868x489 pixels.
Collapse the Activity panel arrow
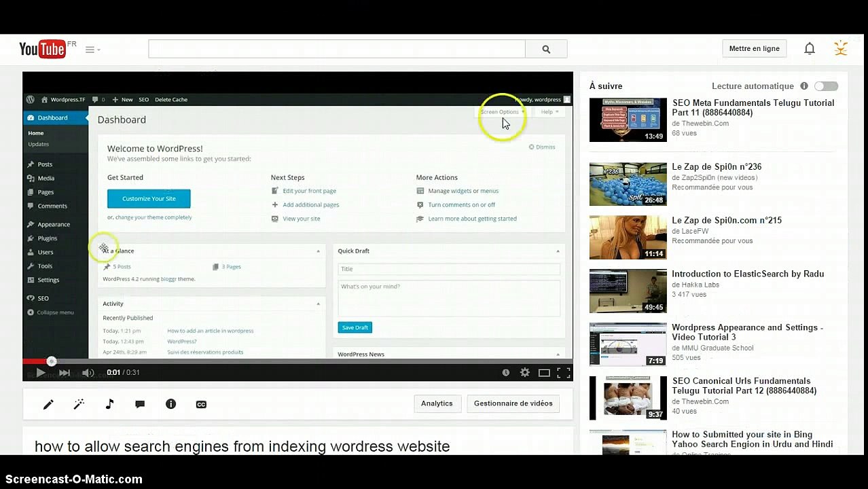[318, 304]
